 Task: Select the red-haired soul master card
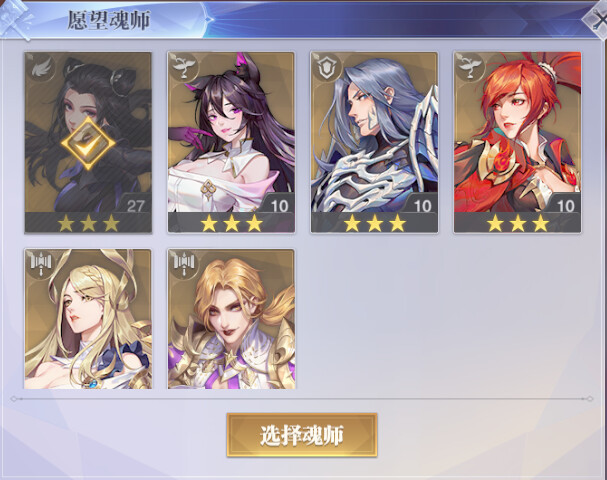click(518, 142)
